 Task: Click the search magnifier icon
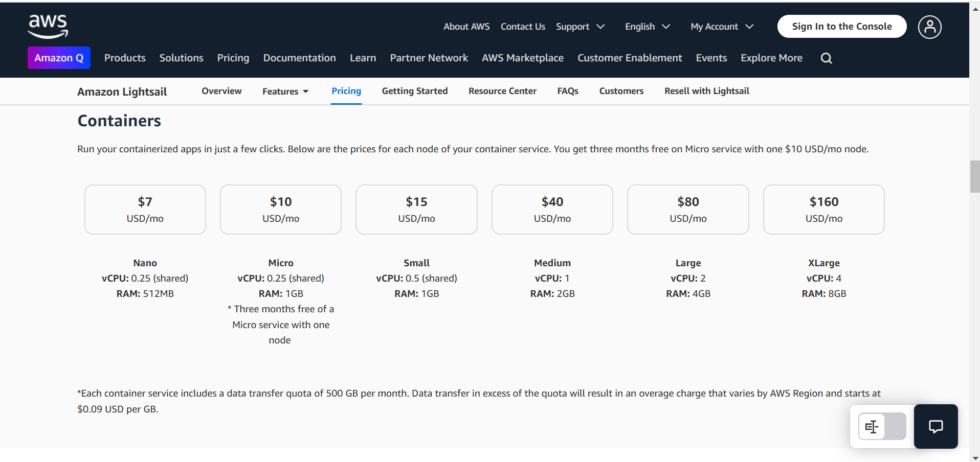tap(826, 58)
